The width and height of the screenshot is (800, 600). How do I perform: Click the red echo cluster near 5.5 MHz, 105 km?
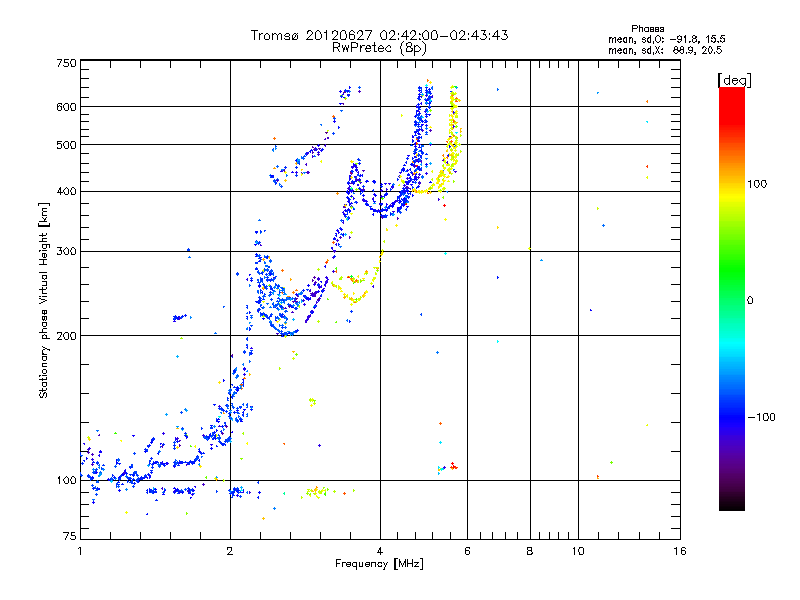click(453, 466)
